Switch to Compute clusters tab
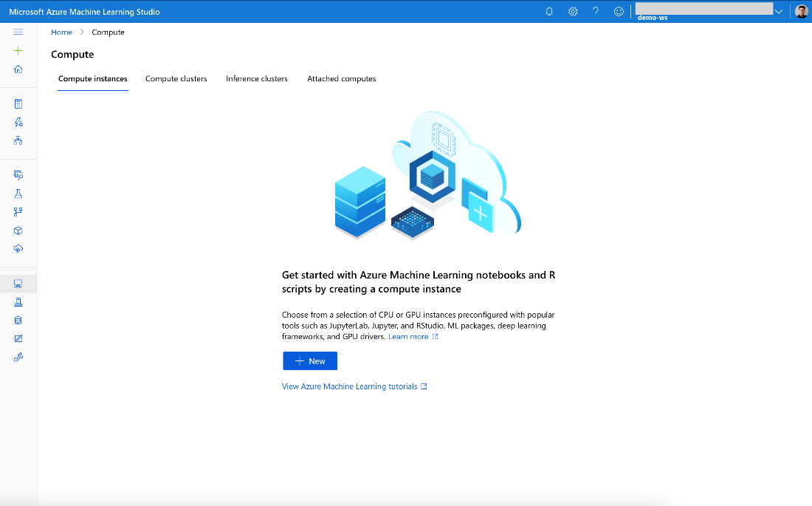Screen dimensions: 812x506 176,79
